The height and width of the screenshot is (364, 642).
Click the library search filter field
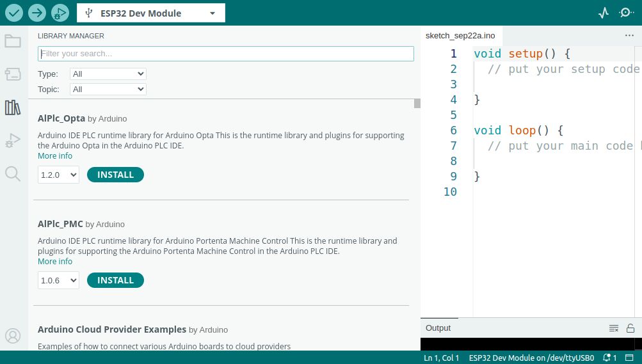coord(225,54)
